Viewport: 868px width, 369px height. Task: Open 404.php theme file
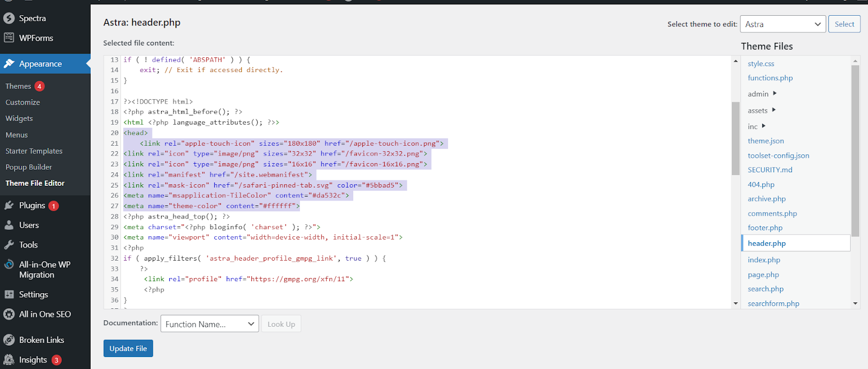pyautogui.click(x=761, y=185)
